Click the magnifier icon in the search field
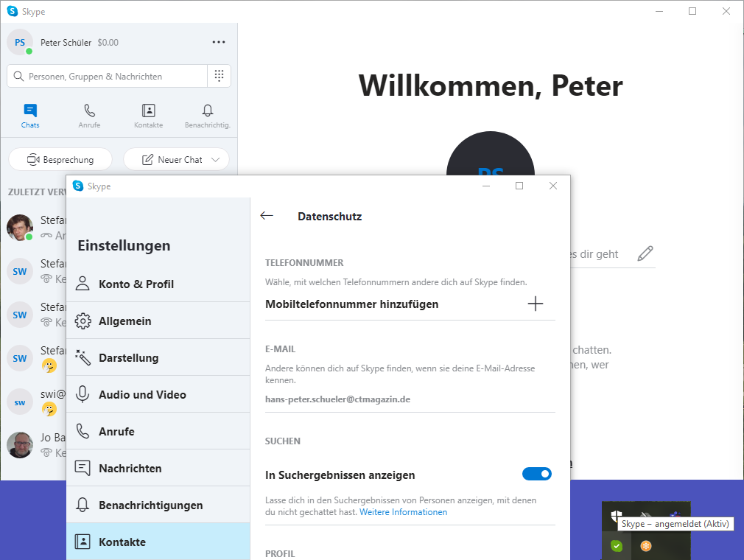 (18, 77)
